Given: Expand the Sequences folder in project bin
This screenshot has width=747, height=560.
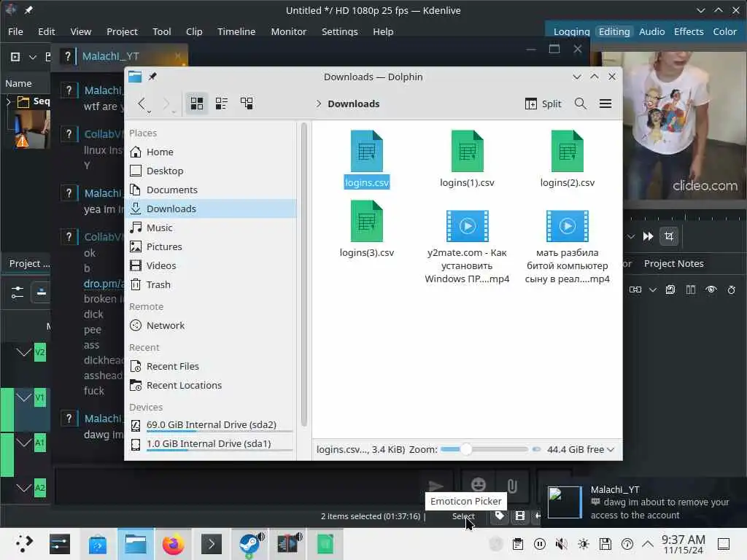Looking at the screenshot, I should pyautogui.click(x=8, y=101).
